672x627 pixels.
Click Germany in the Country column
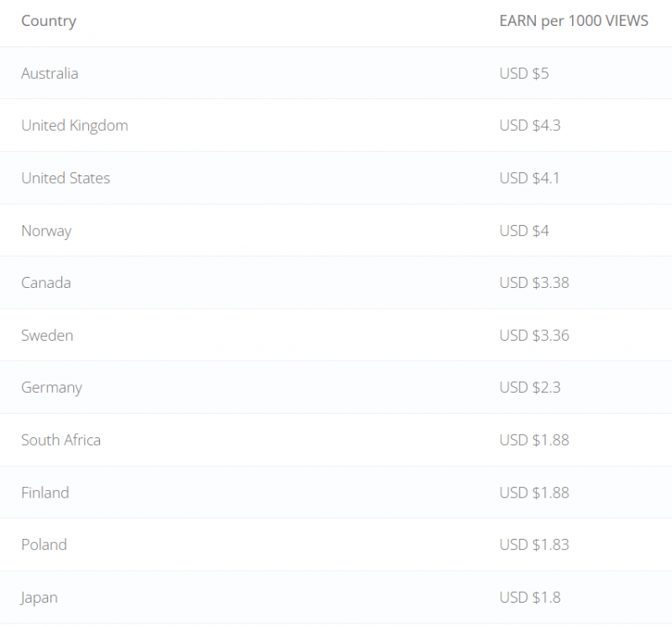click(x=51, y=387)
